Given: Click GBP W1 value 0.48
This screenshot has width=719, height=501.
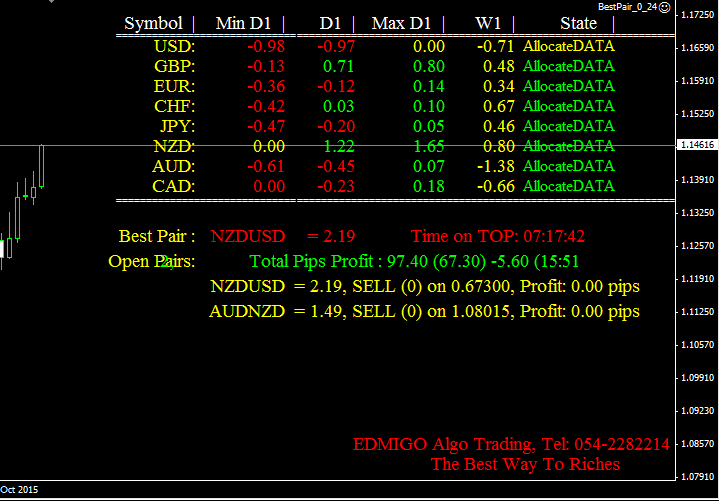Looking at the screenshot, I should [x=499, y=66].
